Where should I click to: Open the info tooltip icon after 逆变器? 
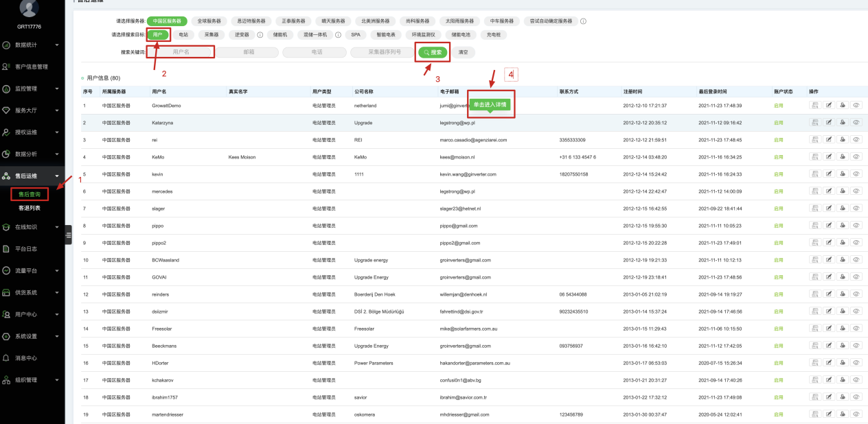coord(260,34)
